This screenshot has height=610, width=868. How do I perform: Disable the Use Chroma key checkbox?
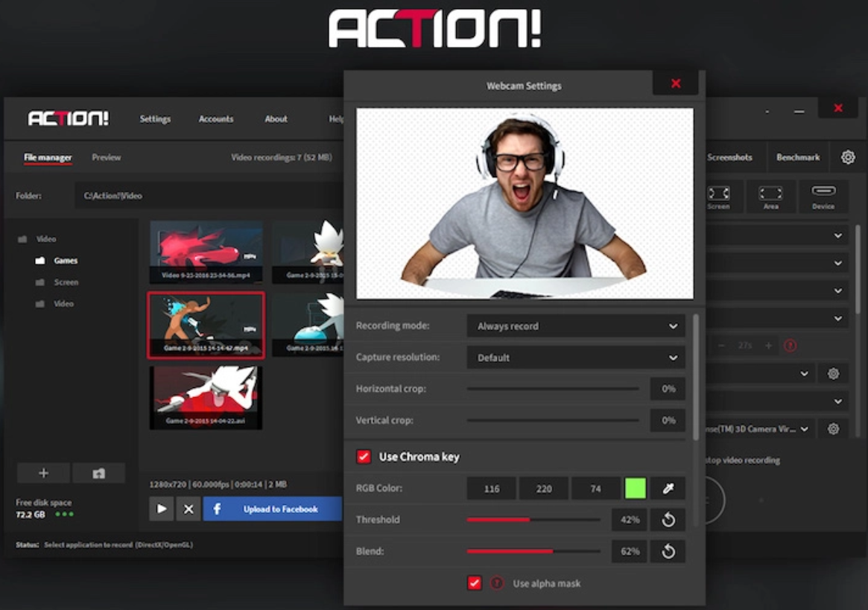tap(364, 457)
